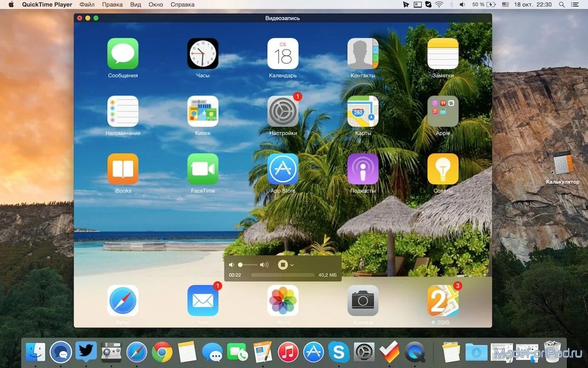Open blue Messages bubbles in Mac Dock

(212, 352)
